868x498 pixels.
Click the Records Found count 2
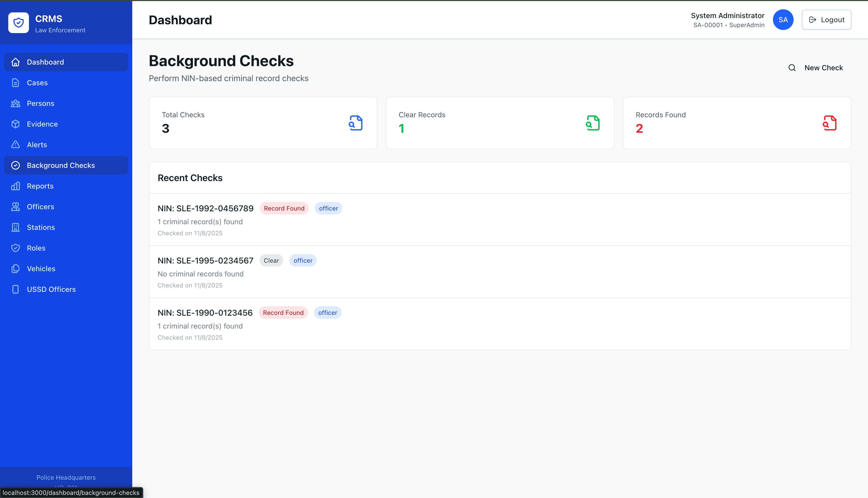coord(639,129)
